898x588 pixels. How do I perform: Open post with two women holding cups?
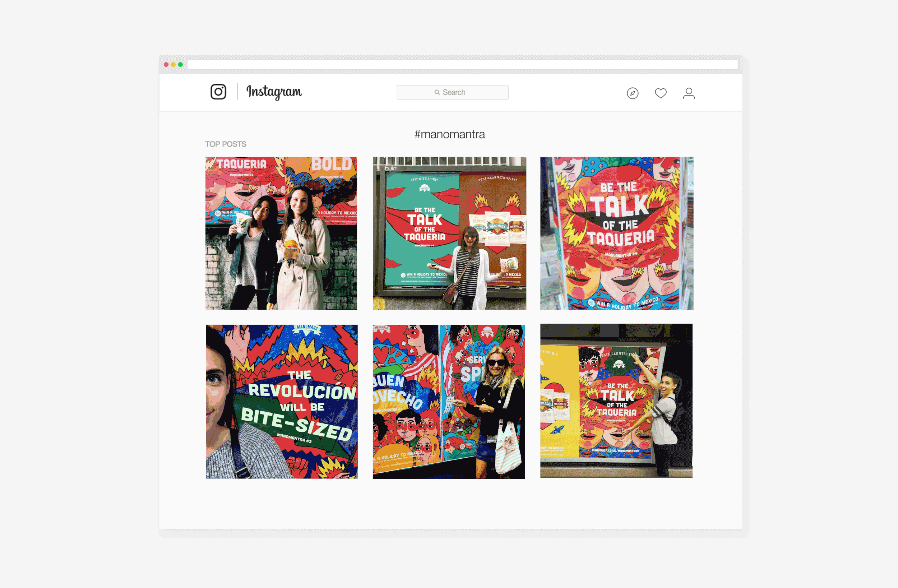[x=281, y=233]
